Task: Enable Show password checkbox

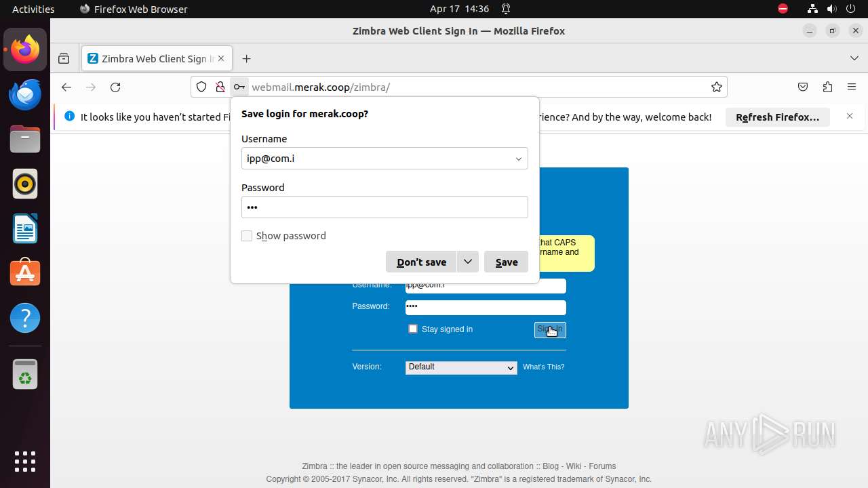Action: click(247, 236)
